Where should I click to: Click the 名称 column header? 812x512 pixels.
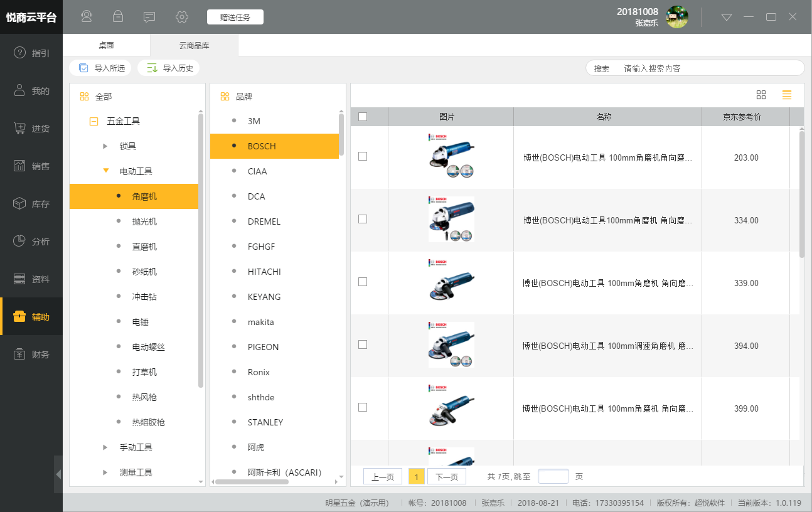pyautogui.click(x=607, y=117)
